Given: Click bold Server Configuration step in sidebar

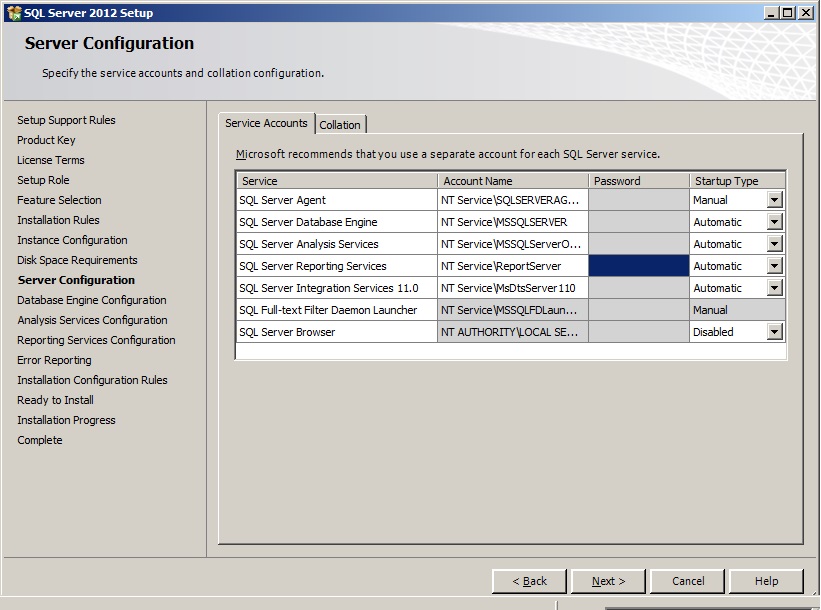Looking at the screenshot, I should [76, 280].
